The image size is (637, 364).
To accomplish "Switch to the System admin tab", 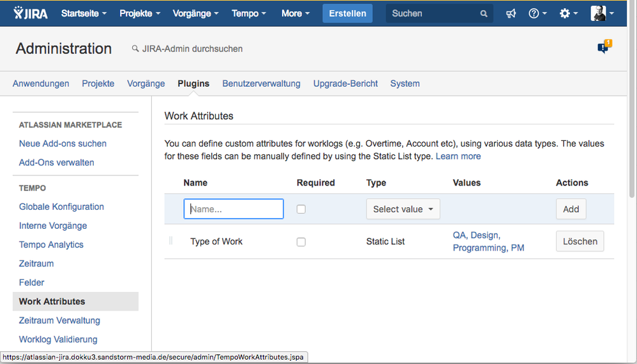I will (x=405, y=84).
